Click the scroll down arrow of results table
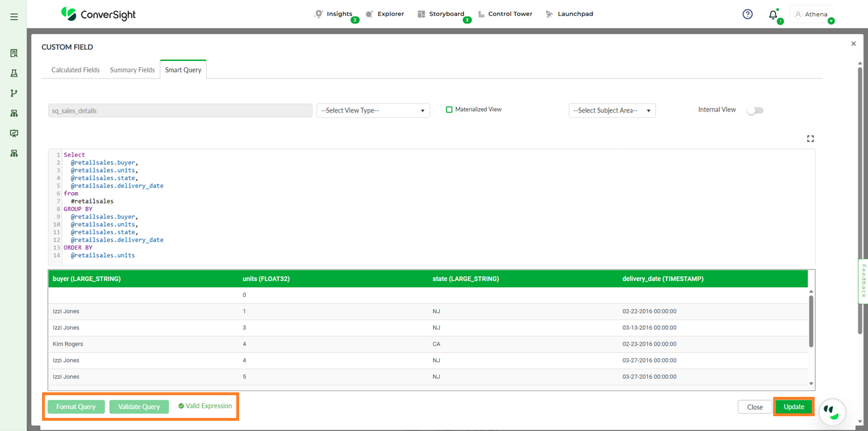Image resolution: width=868 pixels, height=431 pixels. click(x=811, y=384)
